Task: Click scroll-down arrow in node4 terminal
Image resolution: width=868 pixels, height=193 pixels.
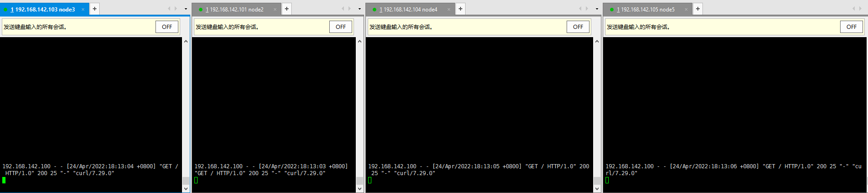Action: pyautogui.click(x=597, y=188)
